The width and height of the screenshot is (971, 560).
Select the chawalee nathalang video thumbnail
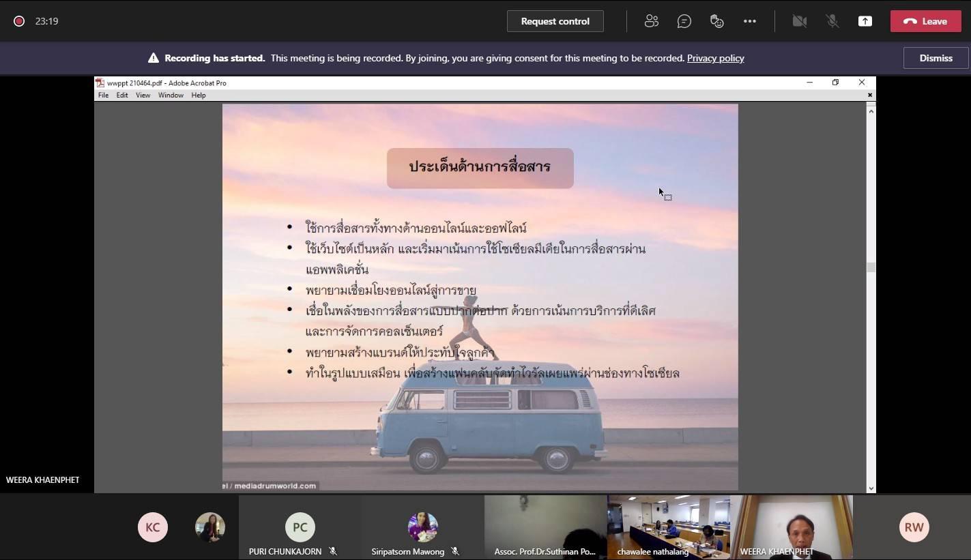(x=668, y=525)
